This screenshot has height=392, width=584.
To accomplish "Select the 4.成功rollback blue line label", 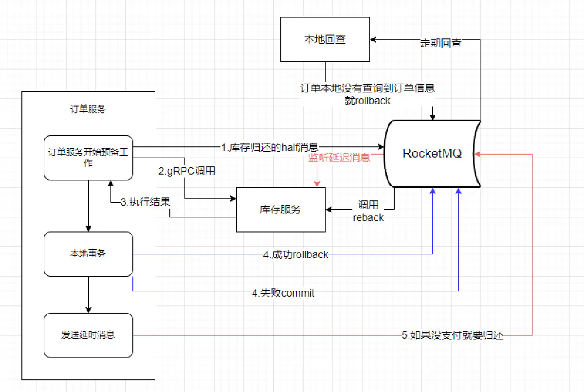I will [295, 254].
